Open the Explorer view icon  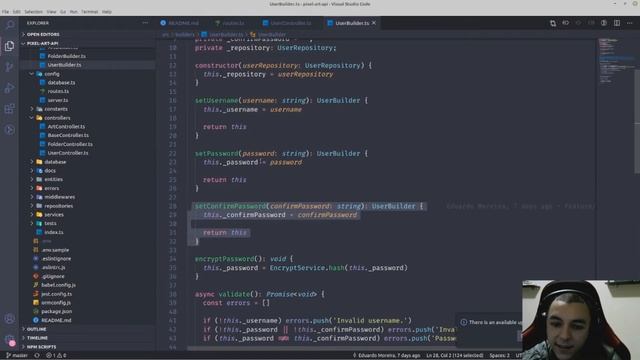click(9, 46)
